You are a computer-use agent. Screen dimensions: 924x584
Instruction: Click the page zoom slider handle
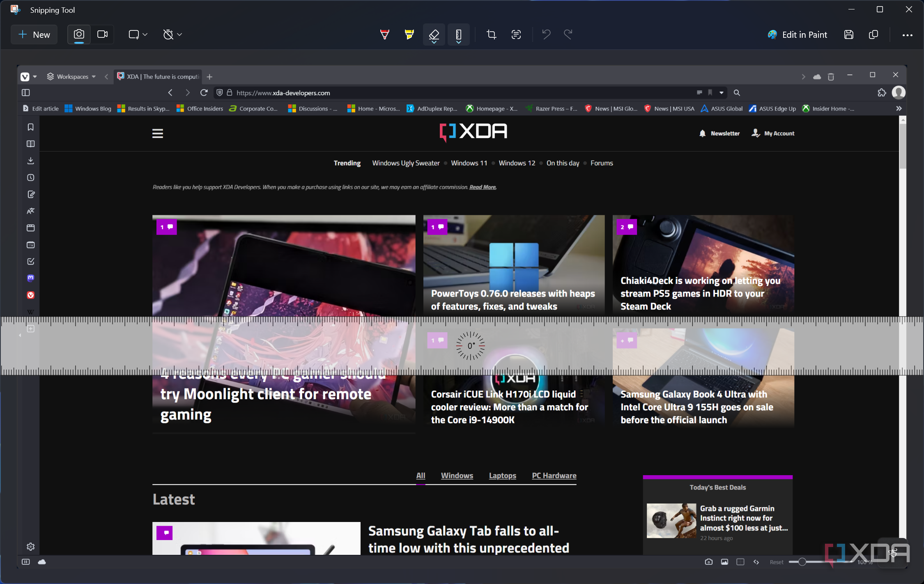pyautogui.click(x=802, y=562)
